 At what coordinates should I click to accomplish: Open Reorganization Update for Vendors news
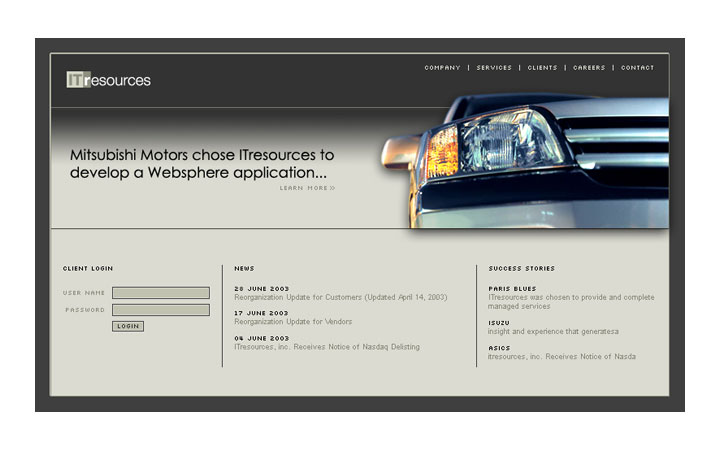coord(293,322)
